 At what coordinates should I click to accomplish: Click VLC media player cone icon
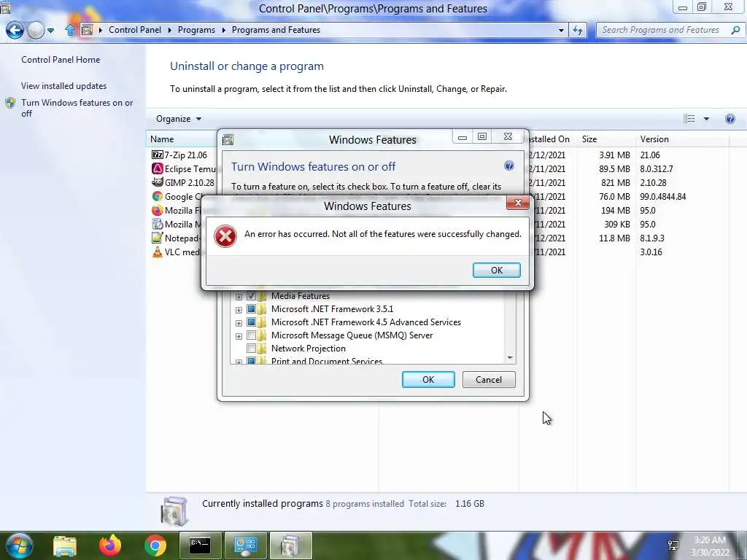coord(158,252)
